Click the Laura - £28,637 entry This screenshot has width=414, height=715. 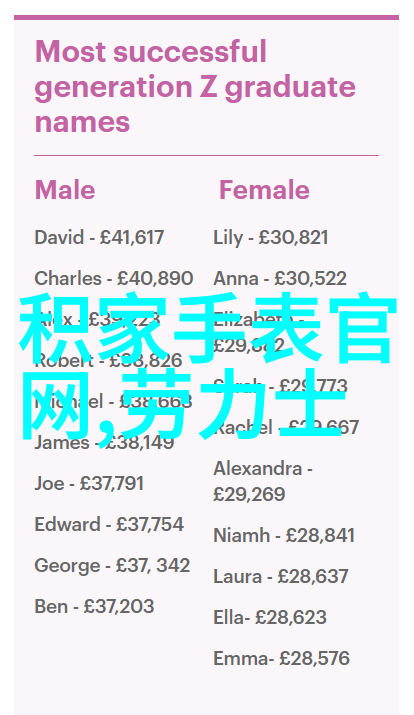[281, 576]
